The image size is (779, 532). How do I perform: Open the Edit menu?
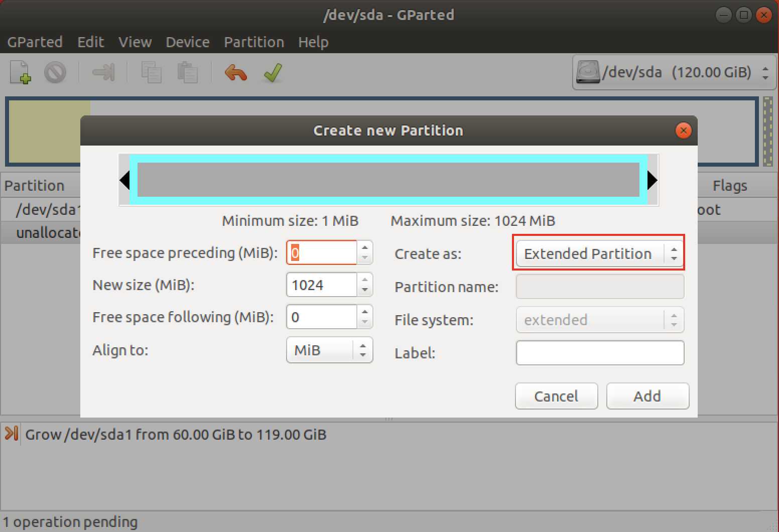[91, 42]
